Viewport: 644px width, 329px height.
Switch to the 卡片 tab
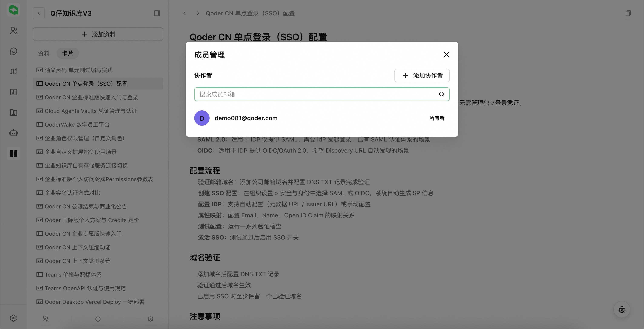pos(68,53)
